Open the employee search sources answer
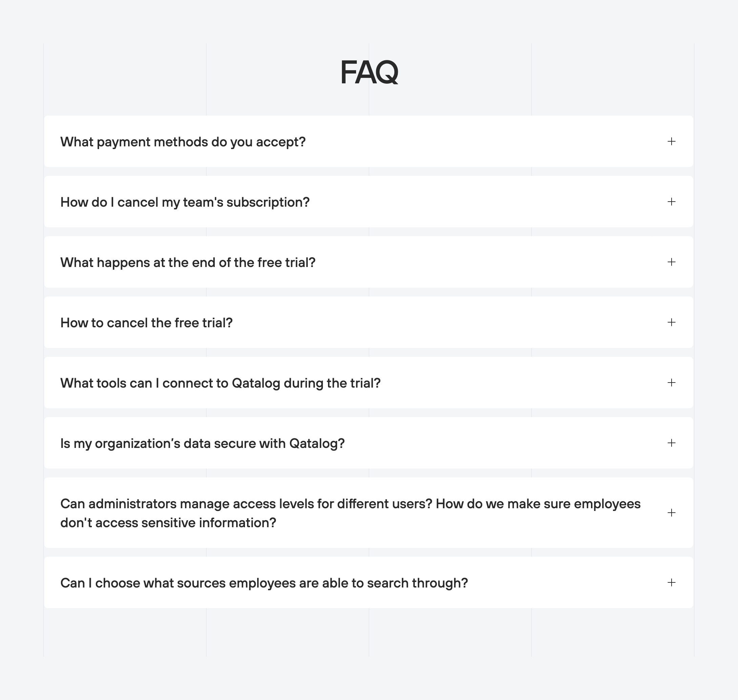The height and width of the screenshot is (700, 738). click(672, 582)
